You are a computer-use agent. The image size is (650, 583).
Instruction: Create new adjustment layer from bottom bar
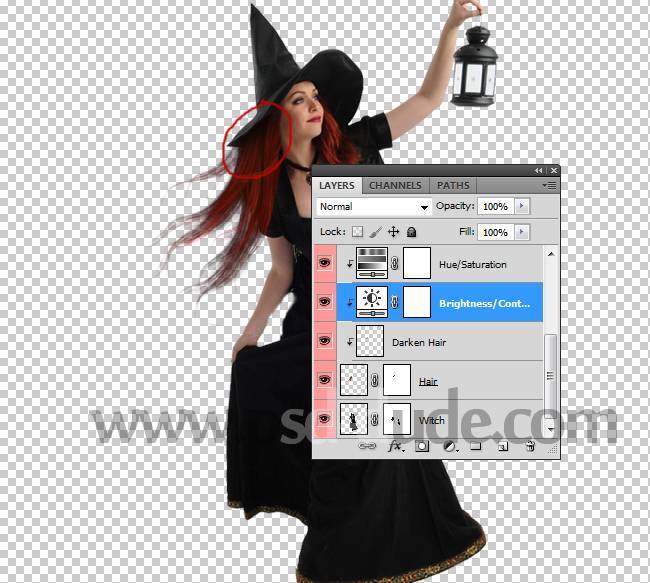pyautogui.click(x=450, y=447)
